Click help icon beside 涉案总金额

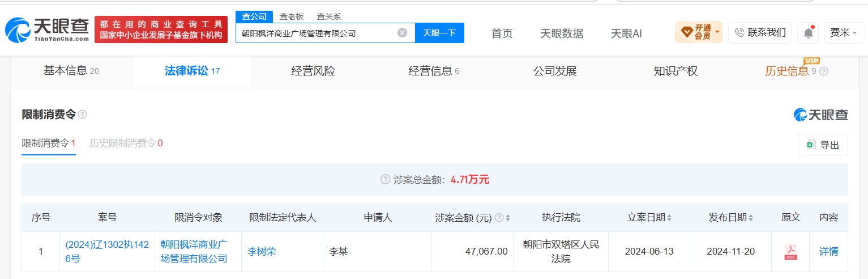[386, 180]
